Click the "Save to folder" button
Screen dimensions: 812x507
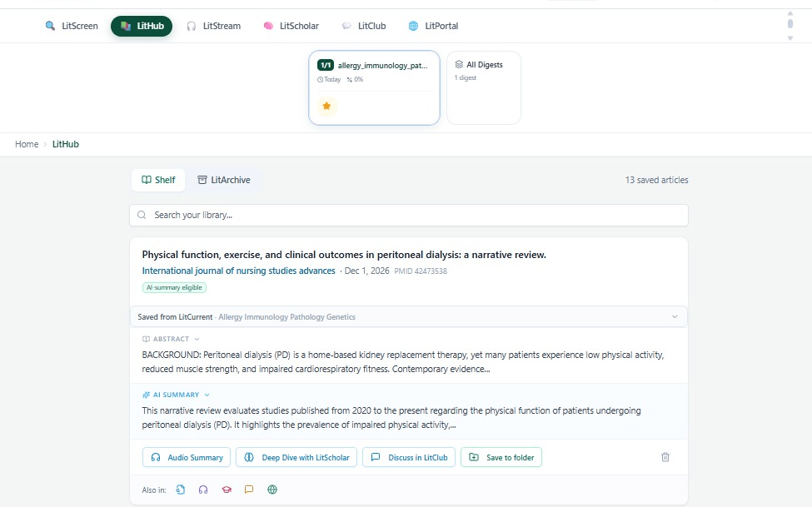click(501, 457)
